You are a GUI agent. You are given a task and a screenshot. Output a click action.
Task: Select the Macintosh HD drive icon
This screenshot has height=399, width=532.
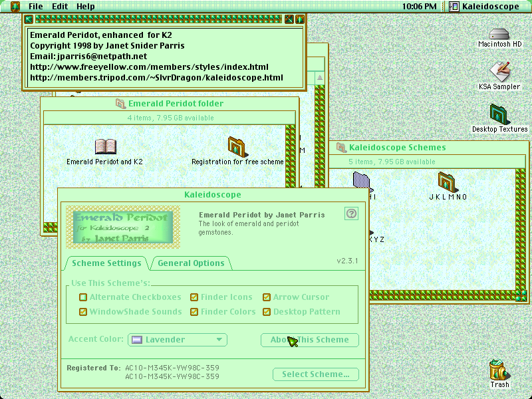499,34
